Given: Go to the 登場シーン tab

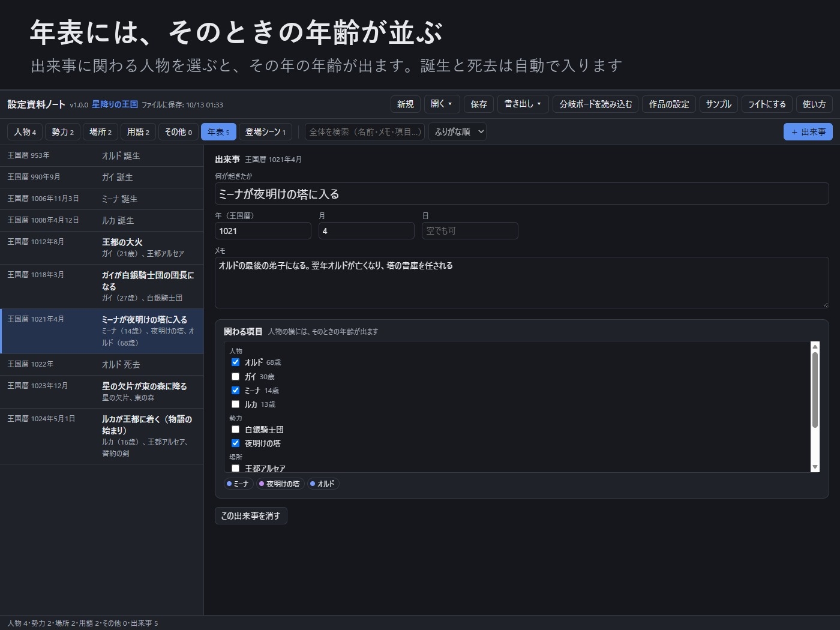Looking at the screenshot, I should click(x=265, y=131).
